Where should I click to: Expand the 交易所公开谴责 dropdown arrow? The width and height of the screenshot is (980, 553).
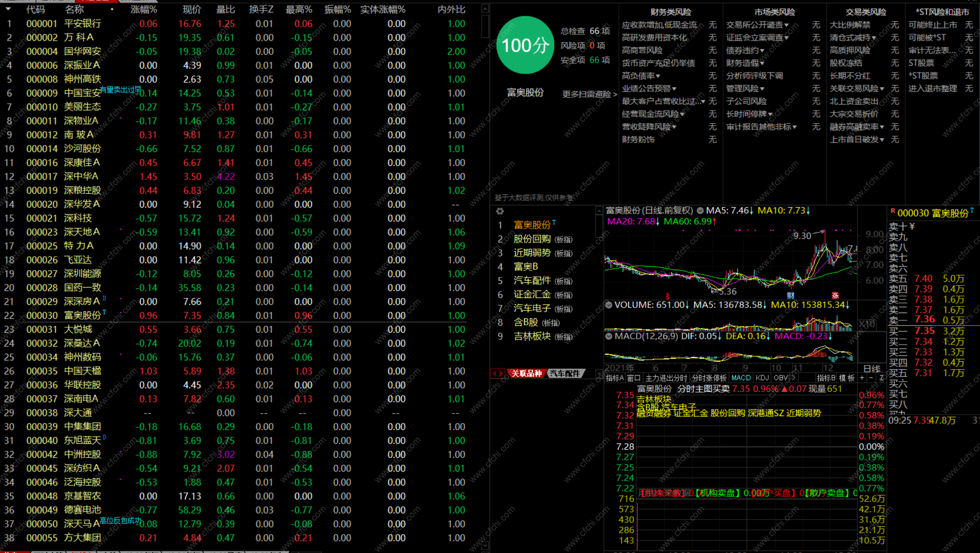pyautogui.click(x=786, y=25)
